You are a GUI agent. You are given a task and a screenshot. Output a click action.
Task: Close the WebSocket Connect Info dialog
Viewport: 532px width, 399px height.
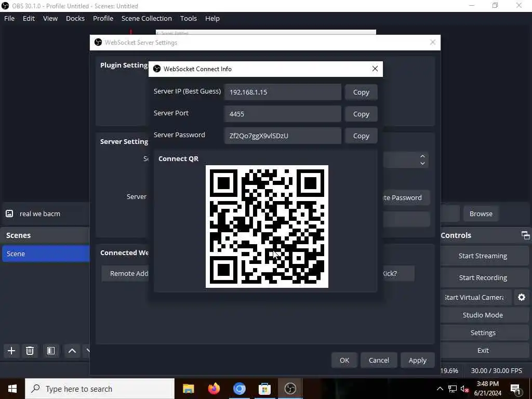(x=375, y=69)
